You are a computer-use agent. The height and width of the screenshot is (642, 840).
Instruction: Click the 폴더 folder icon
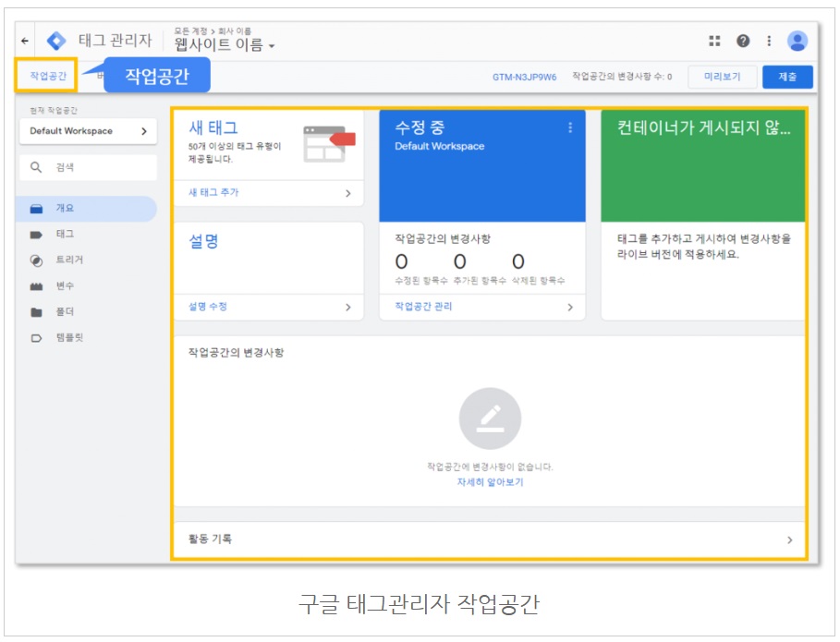(36, 312)
